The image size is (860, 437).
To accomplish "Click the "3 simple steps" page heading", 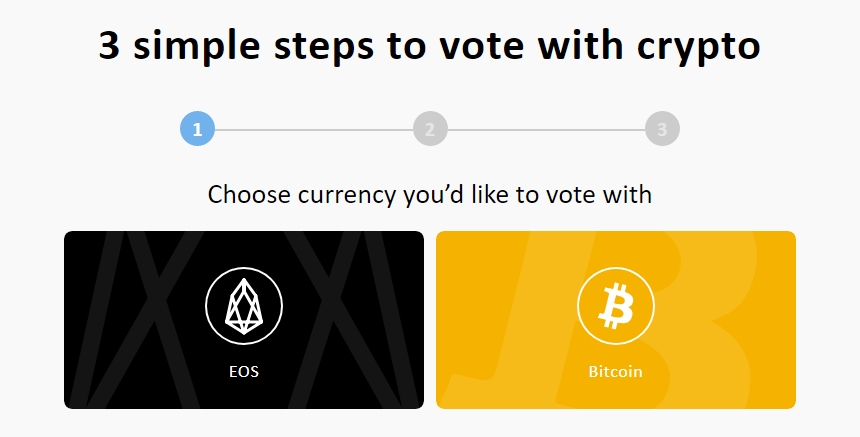I will tap(429, 46).
